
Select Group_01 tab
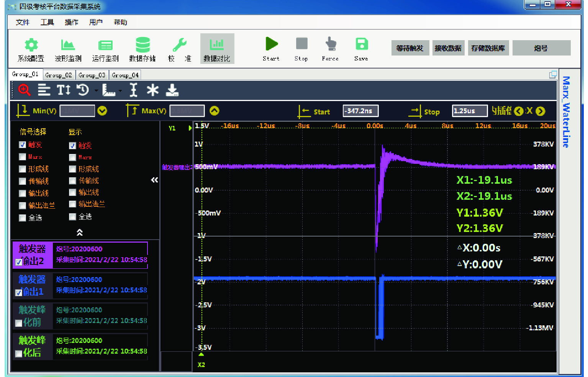25,74
